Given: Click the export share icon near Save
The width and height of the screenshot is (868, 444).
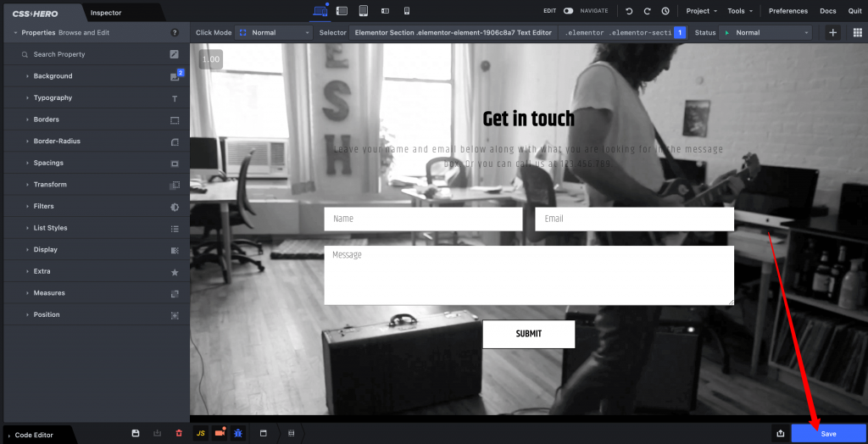Looking at the screenshot, I should pyautogui.click(x=780, y=433).
